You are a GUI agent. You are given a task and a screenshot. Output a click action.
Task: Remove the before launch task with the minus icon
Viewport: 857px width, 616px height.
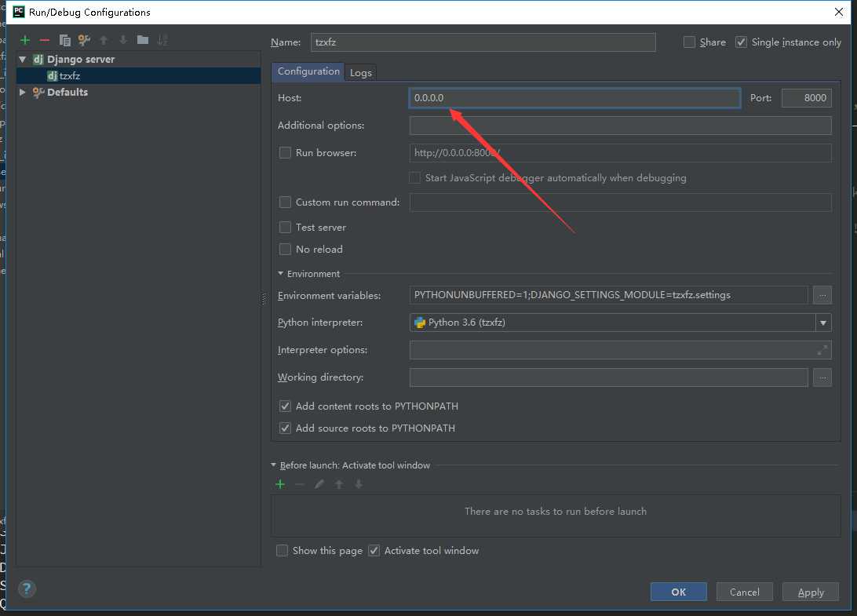click(x=300, y=484)
